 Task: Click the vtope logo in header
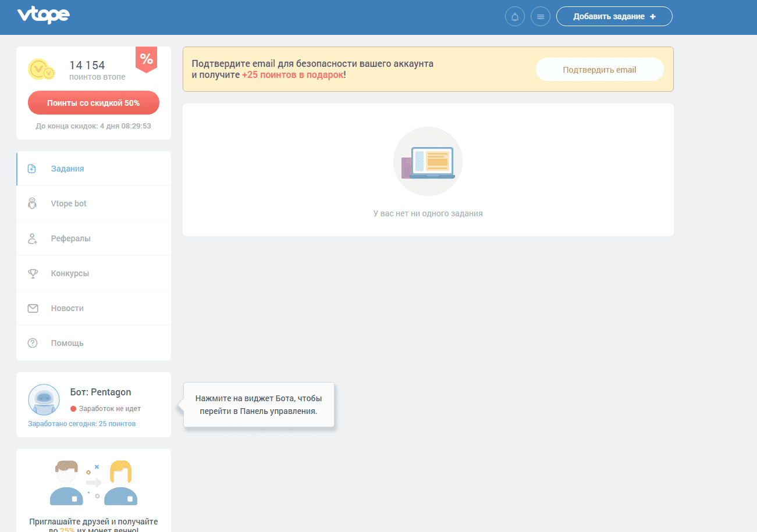point(43,16)
